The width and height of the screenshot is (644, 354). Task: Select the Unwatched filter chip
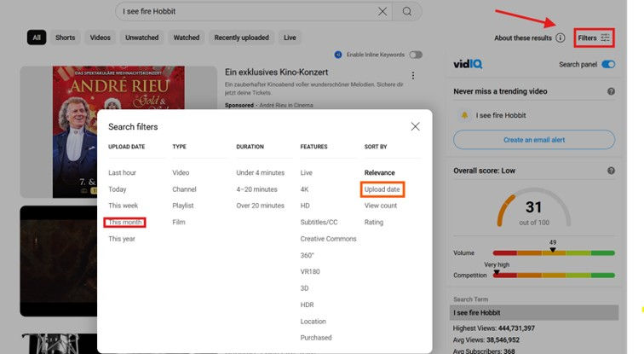pyautogui.click(x=141, y=38)
